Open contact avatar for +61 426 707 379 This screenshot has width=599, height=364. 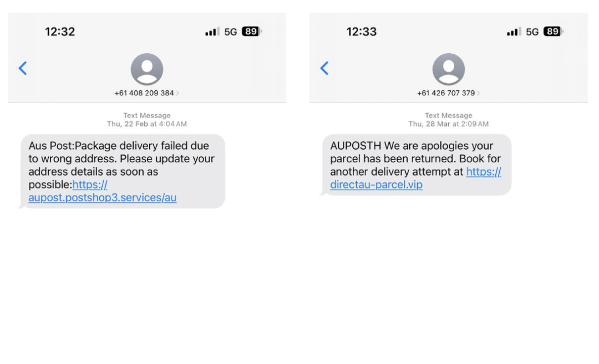(x=449, y=69)
